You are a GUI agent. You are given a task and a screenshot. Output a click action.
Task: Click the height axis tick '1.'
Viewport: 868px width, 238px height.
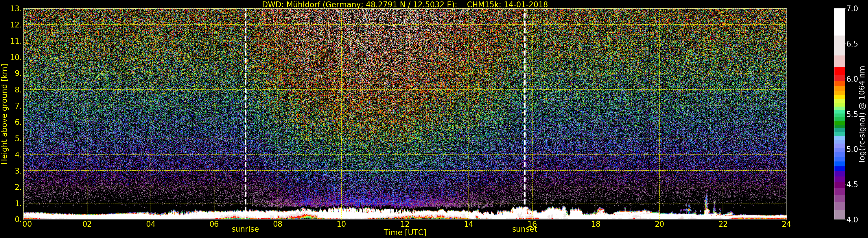tap(18, 203)
